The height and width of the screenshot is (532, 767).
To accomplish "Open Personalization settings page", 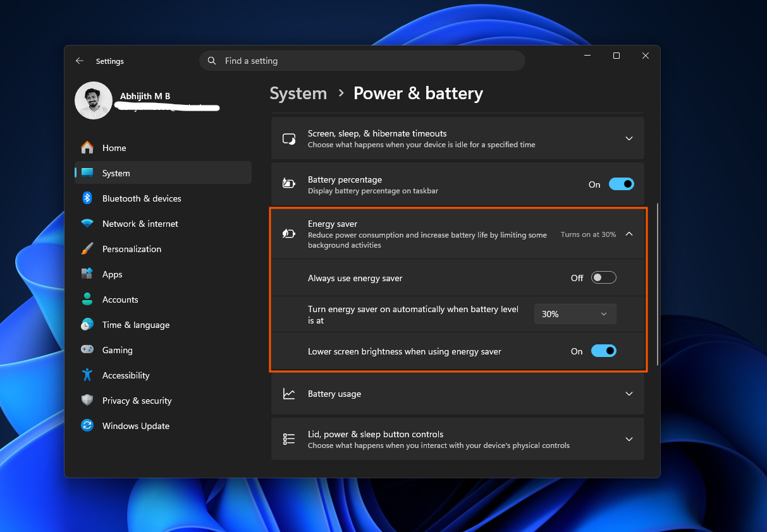I will [163, 249].
